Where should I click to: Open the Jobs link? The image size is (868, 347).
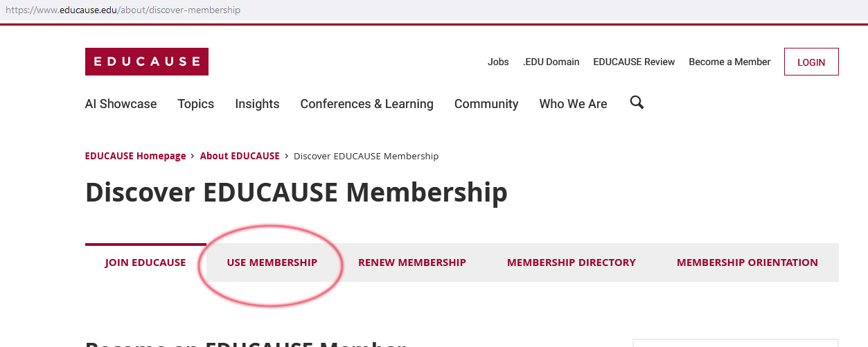[498, 62]
